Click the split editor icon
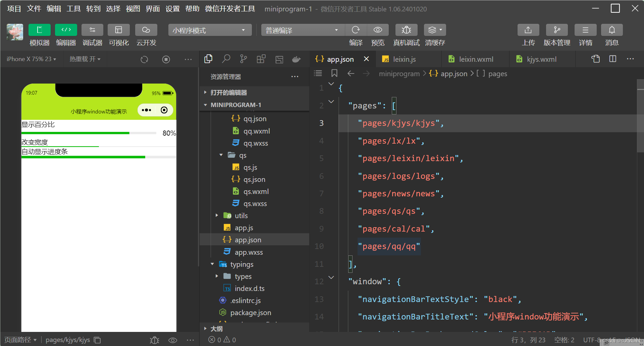Image resolution: width=644 pixels, height=346 pixels. tap(613, 59)
